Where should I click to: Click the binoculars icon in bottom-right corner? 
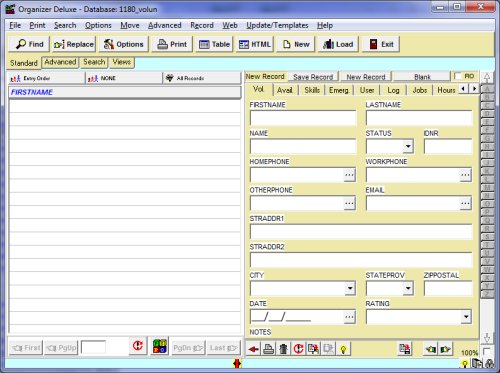point(490,364)
